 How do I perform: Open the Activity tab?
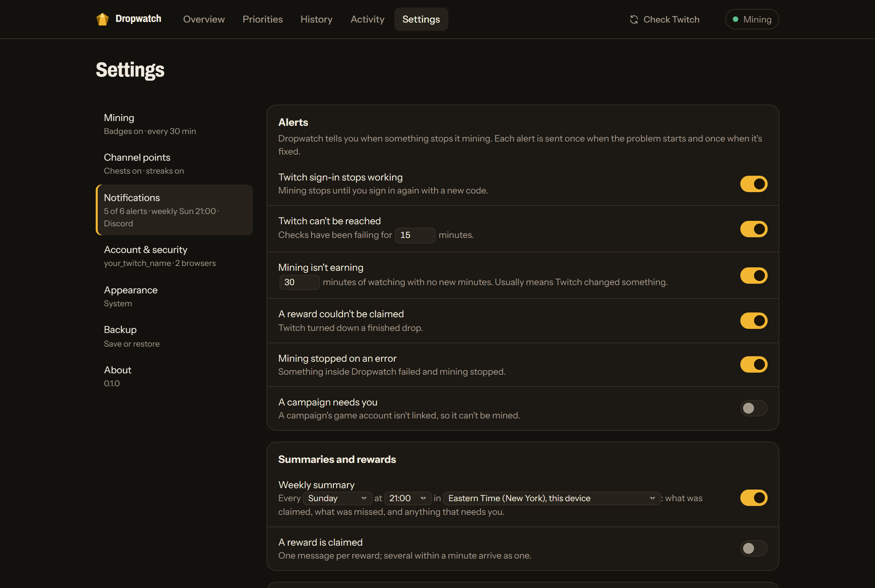pyautogui.click(x=367, y=19)
